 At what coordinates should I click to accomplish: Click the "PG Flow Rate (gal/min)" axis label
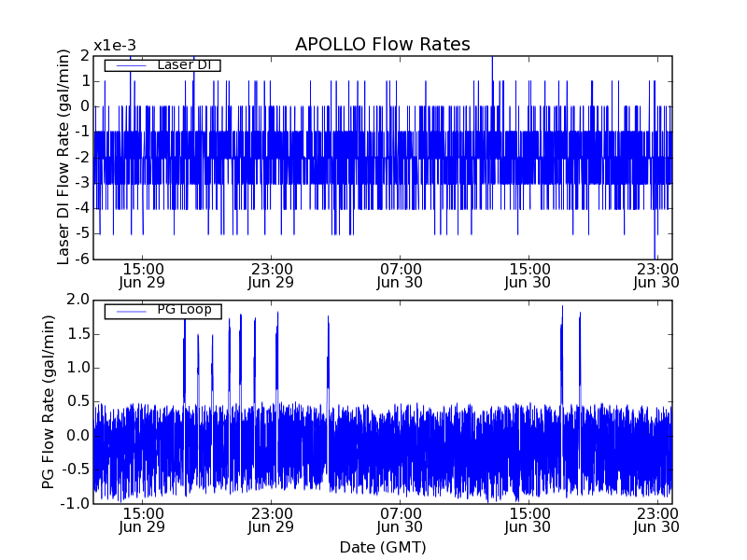tap(49, 402)
